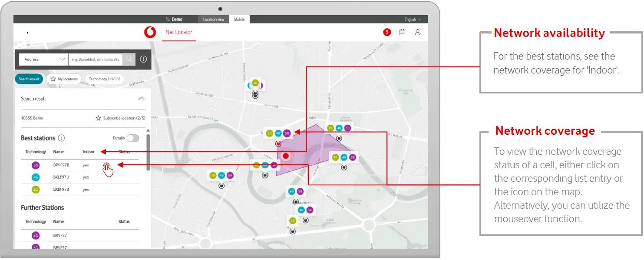Open the Technology (11/11) filter
Screen dimensions: 644x260
[x=104, y=79]
